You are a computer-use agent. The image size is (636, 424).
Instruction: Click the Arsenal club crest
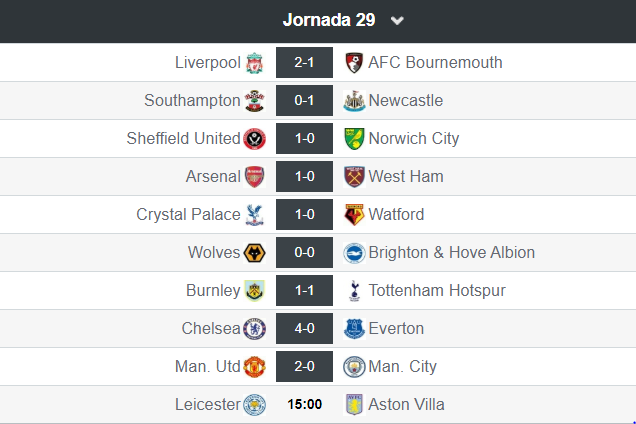pos(254,177)
